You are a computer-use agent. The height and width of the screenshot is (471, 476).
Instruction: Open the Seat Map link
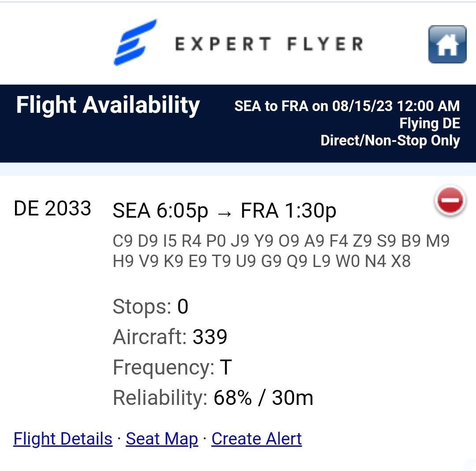[162, 439]
